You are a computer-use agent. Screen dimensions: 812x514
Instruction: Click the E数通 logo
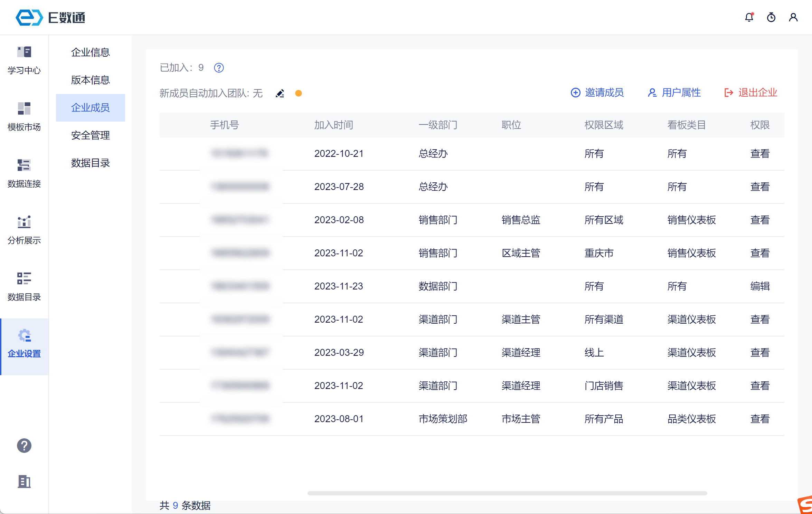coord(50,17)
